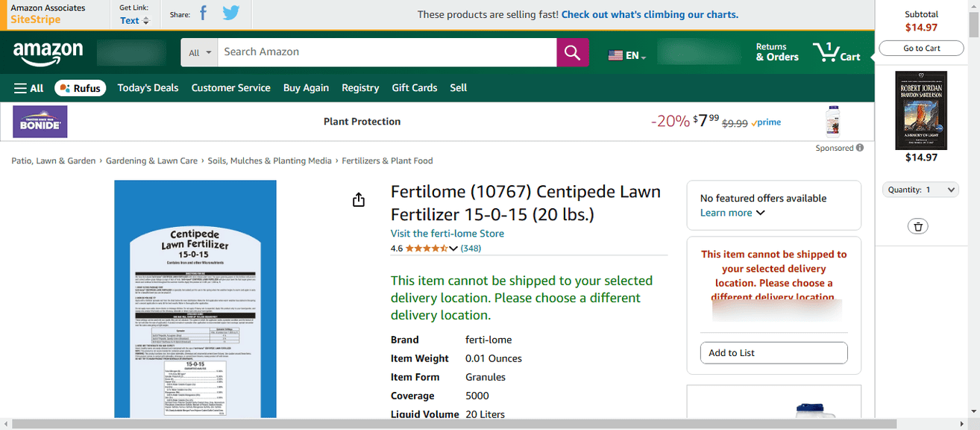The width and height of the screenshot is (980, 430).
Task: Delete cart item with trash icon
Action: click(x=918, y=226)
